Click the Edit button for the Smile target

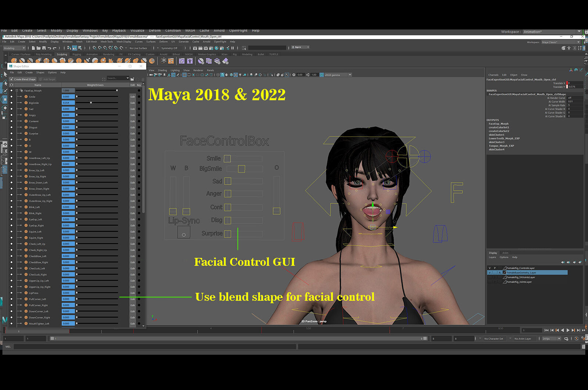pyautogui.click(x=133, y=97)
